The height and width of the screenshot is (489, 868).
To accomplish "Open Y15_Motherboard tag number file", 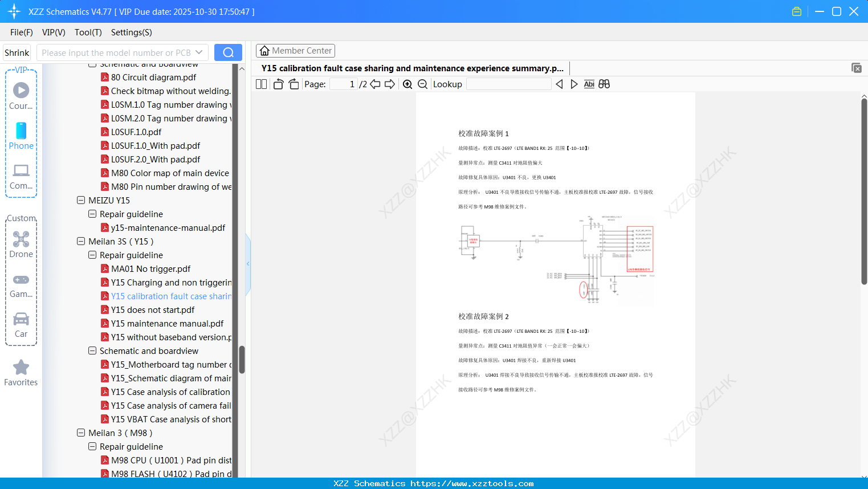I will 172,364.
